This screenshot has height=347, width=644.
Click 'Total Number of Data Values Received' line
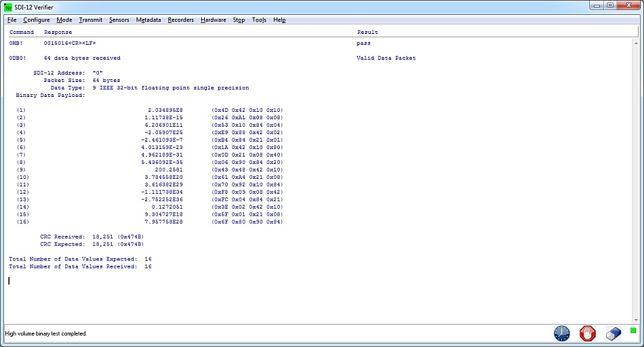pyautogui.click(x=80, y=266)
